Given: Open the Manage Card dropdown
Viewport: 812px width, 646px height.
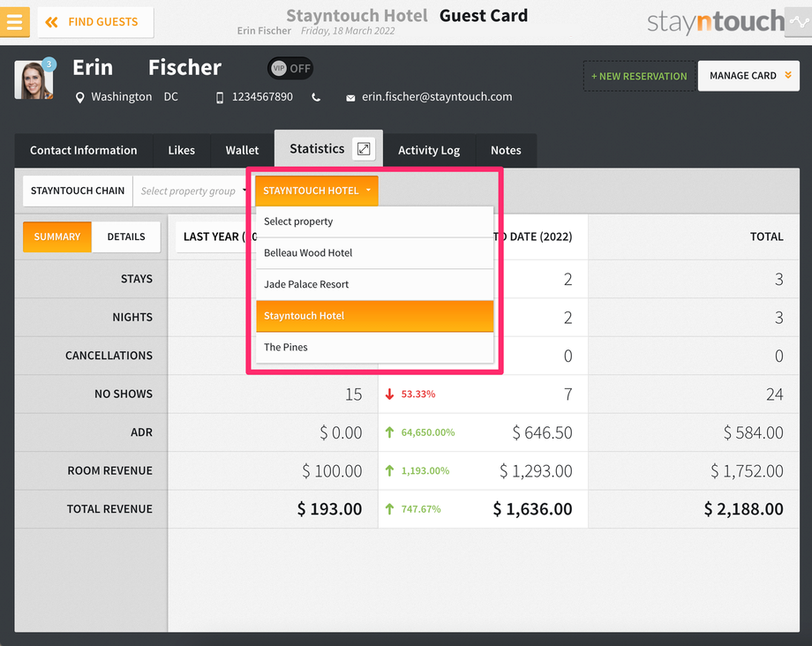Looking at the screenshot, I should point(748,76).
